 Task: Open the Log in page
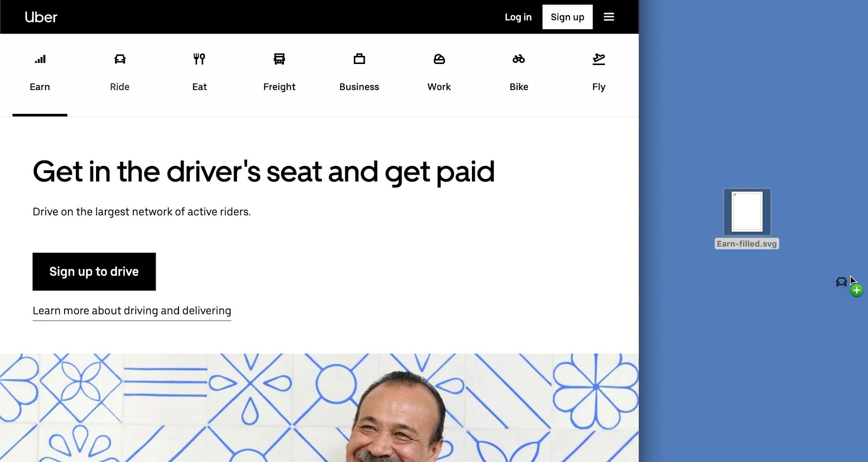pos(518,17)
